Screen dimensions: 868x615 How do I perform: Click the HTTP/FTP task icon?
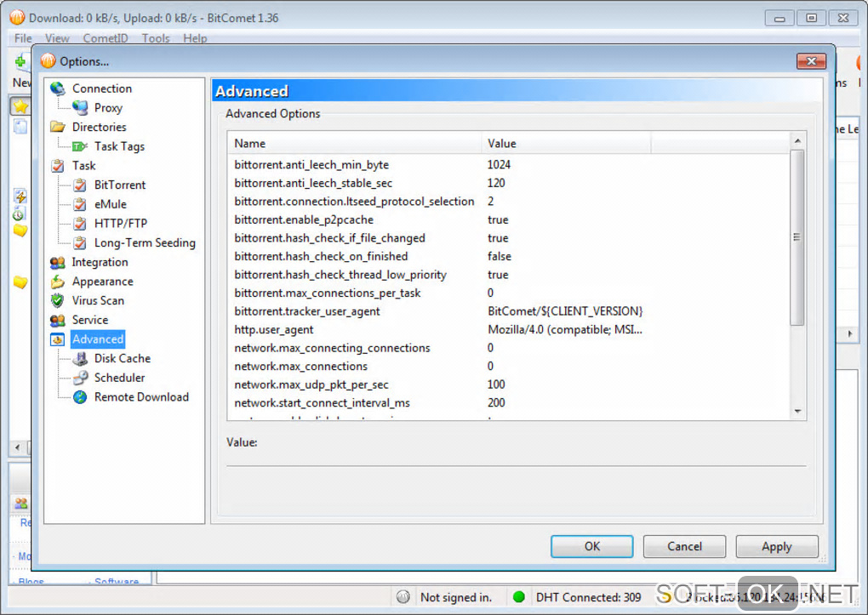pyautogui.click(x=80, y=224)
